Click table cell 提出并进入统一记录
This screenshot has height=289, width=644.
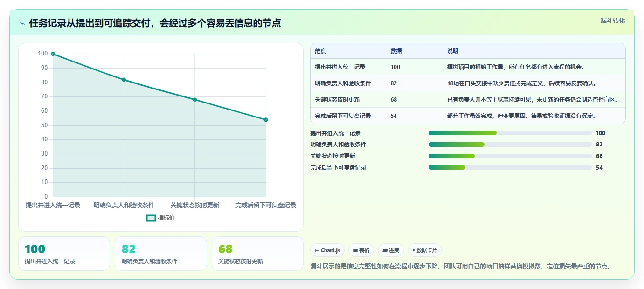tap(340, 67)
